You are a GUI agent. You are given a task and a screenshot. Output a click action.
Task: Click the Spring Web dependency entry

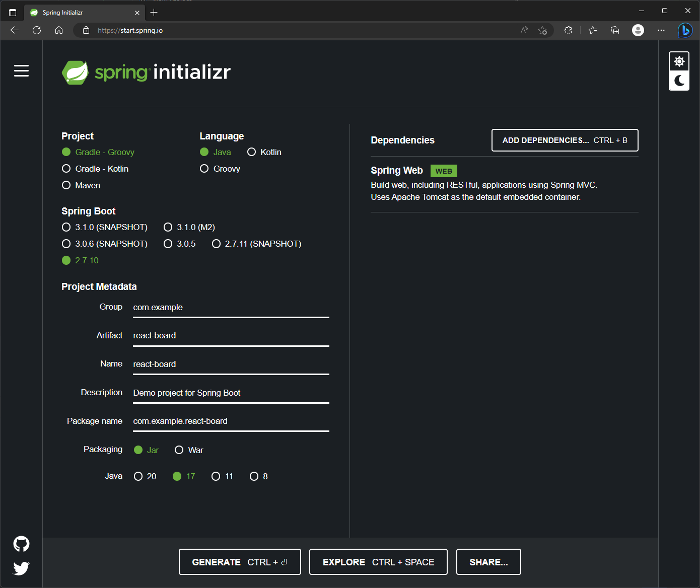point(505,184)
